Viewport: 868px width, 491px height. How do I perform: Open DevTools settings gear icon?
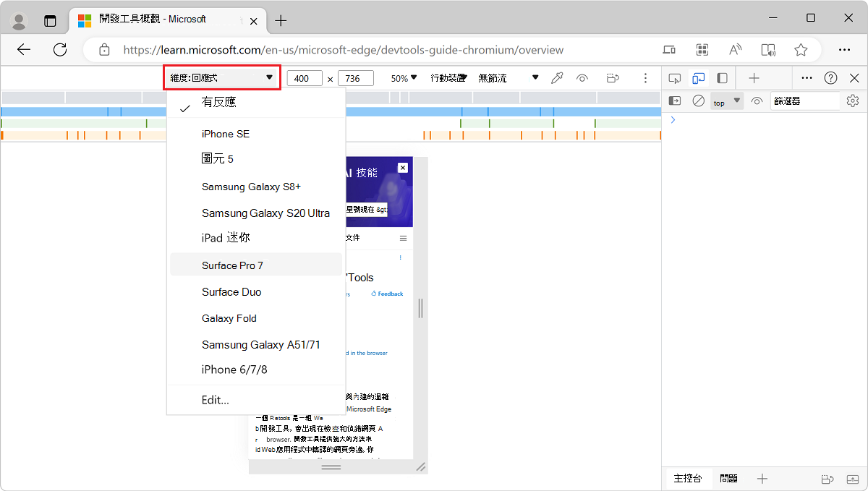point(853,101)
